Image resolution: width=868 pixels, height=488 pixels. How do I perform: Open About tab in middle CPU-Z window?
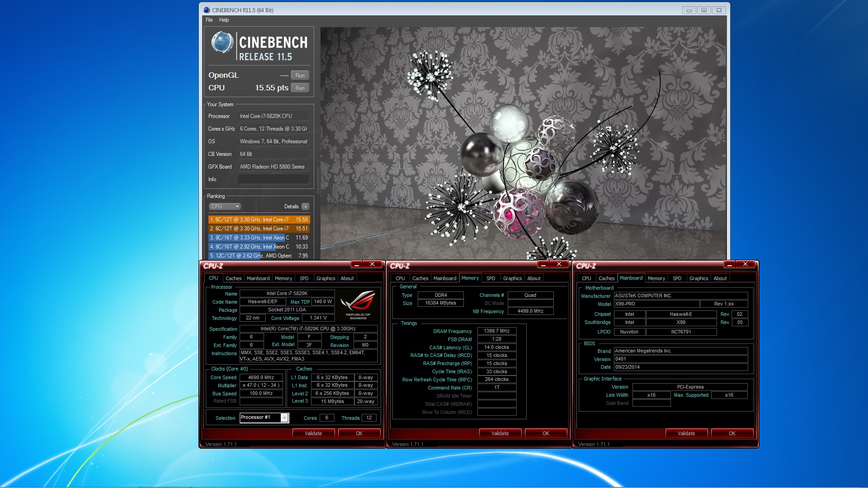click(x=534, y=278)
